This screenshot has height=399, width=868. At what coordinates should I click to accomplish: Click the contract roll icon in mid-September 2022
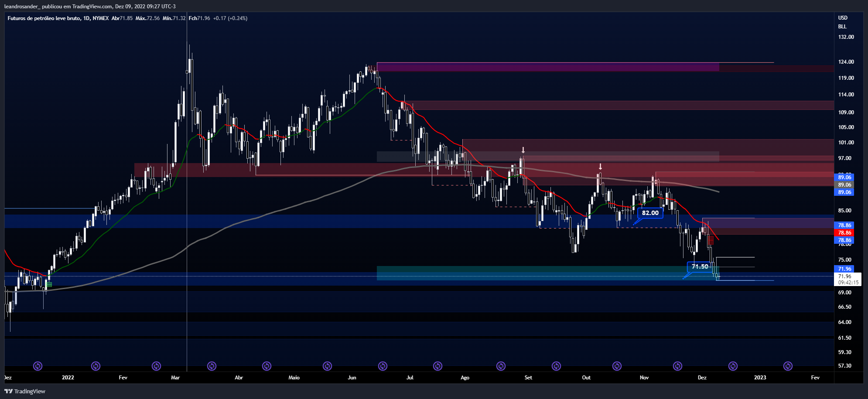[556, 366]
